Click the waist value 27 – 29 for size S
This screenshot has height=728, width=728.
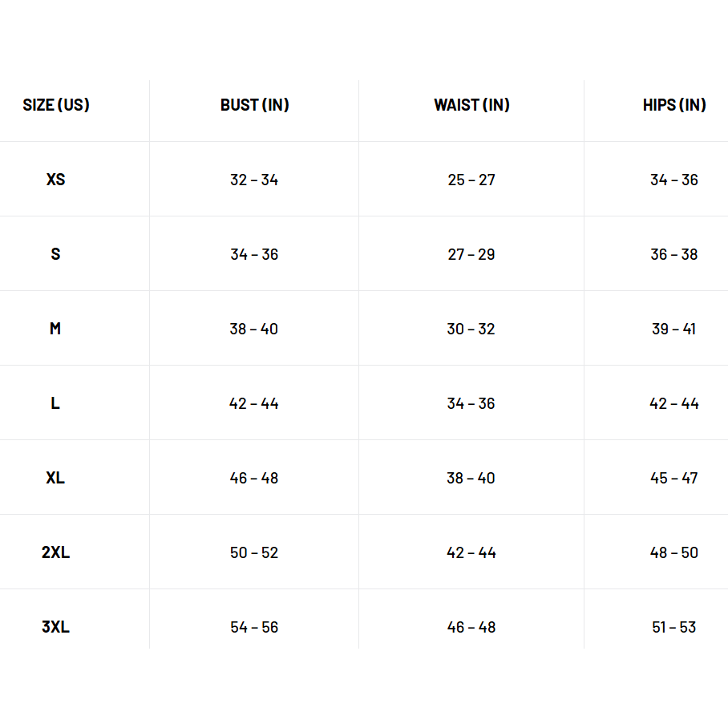click(x=471, y=254)
